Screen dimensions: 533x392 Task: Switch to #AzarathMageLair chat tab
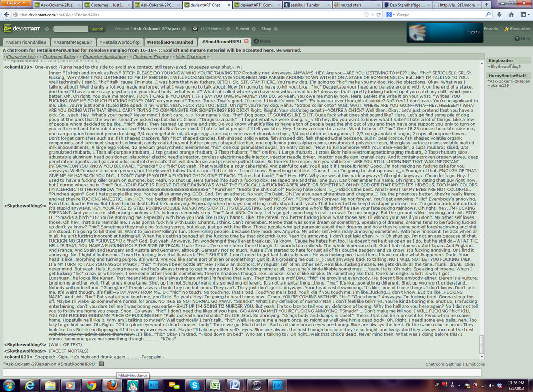pyautogui.click(x=73, y=42)
